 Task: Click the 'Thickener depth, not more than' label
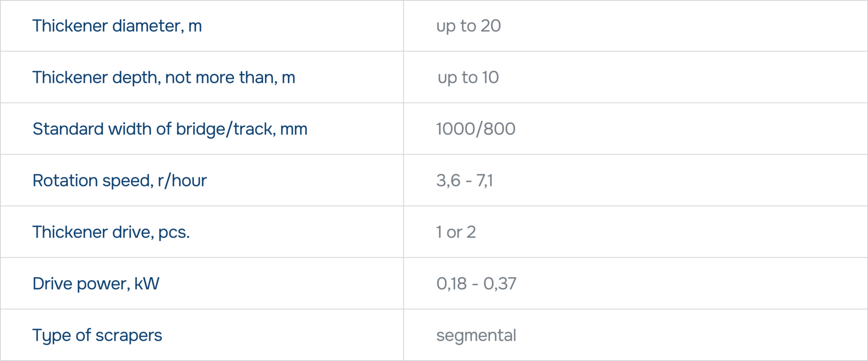[163, 78]
